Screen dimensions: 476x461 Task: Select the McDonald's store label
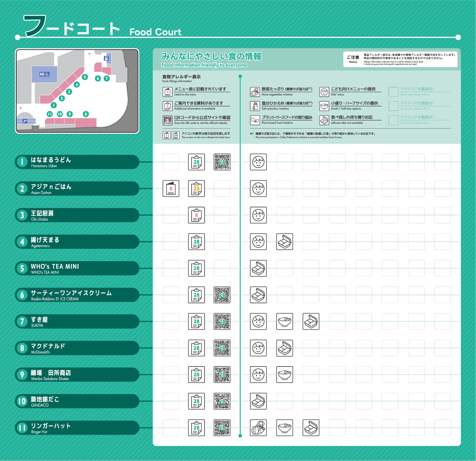(77, 348)
